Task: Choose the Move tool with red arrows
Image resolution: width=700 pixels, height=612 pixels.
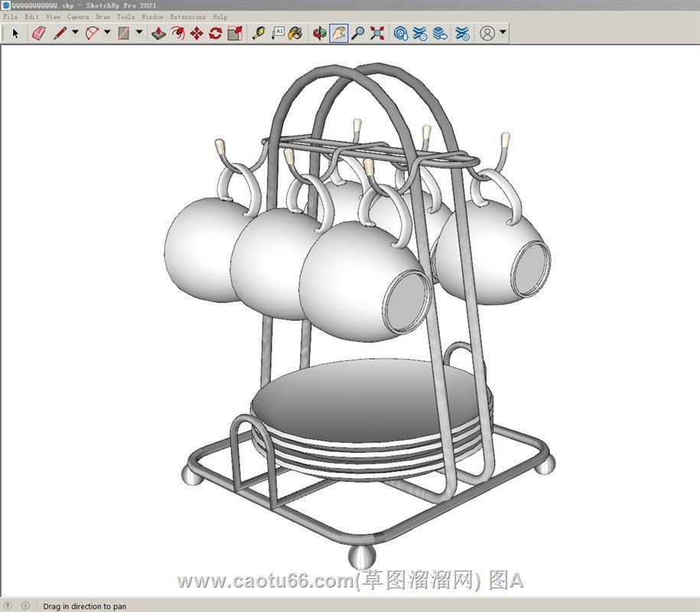Action: click(197, 34)
